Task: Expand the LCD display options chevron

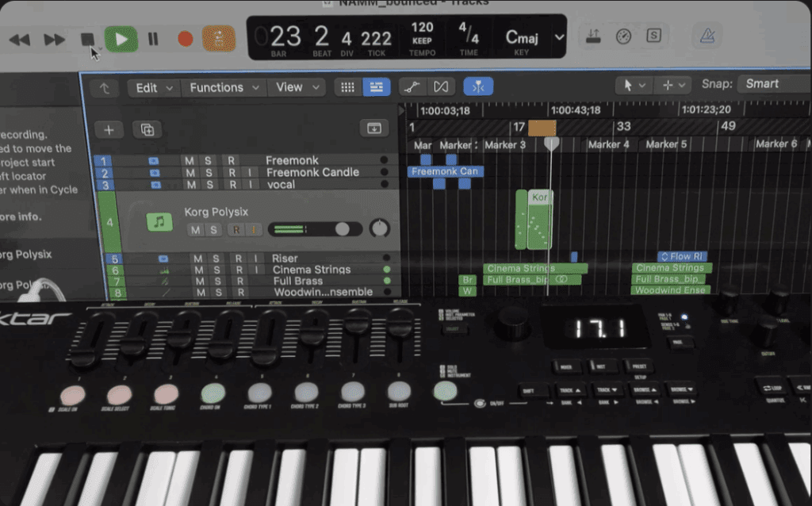Action: coord(560,37)
